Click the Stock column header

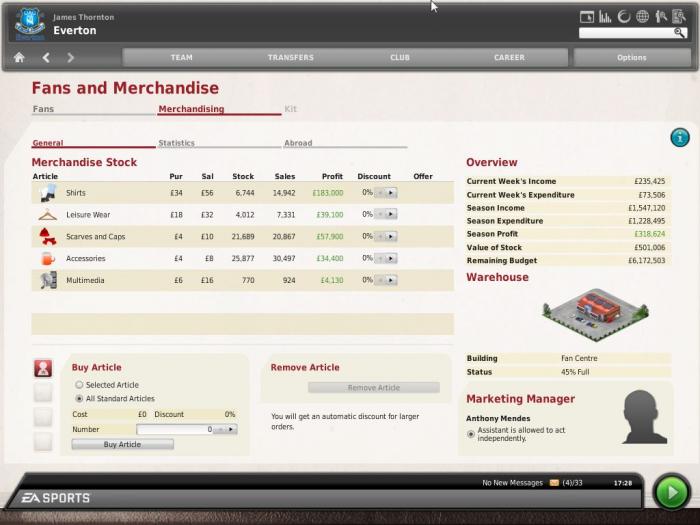pos(243,176)
